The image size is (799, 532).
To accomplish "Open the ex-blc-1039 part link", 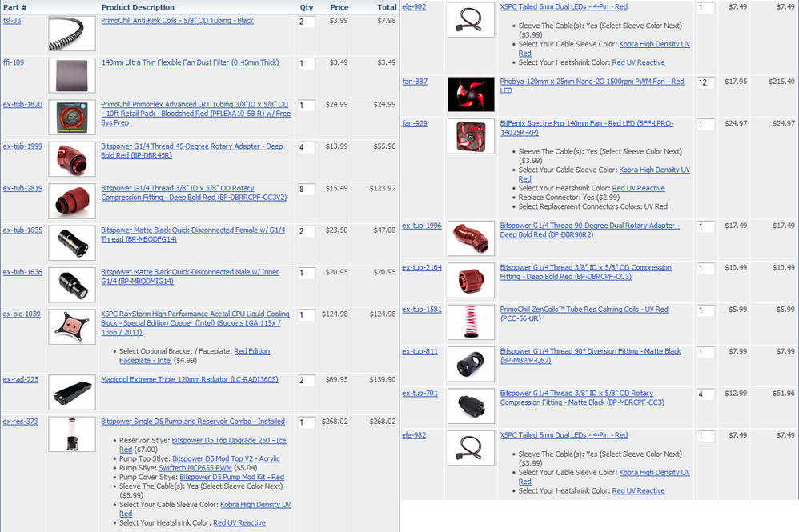I will pos(22,314).
